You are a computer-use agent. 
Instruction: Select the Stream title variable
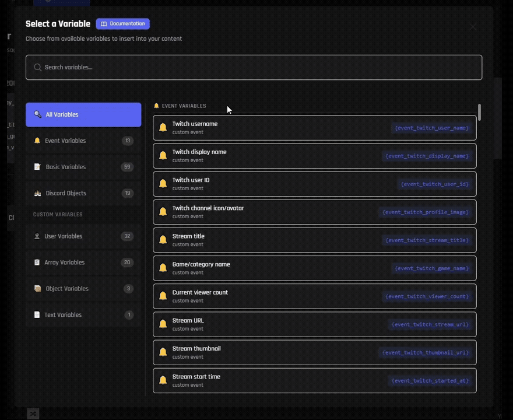(314, 240)
